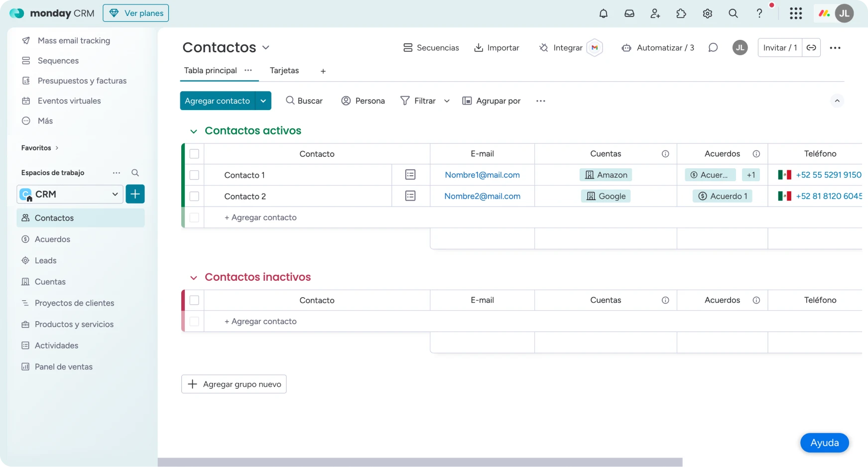
Task: Click the info icon on Cuentas column in Contactos inactivos
Action: 665,300
